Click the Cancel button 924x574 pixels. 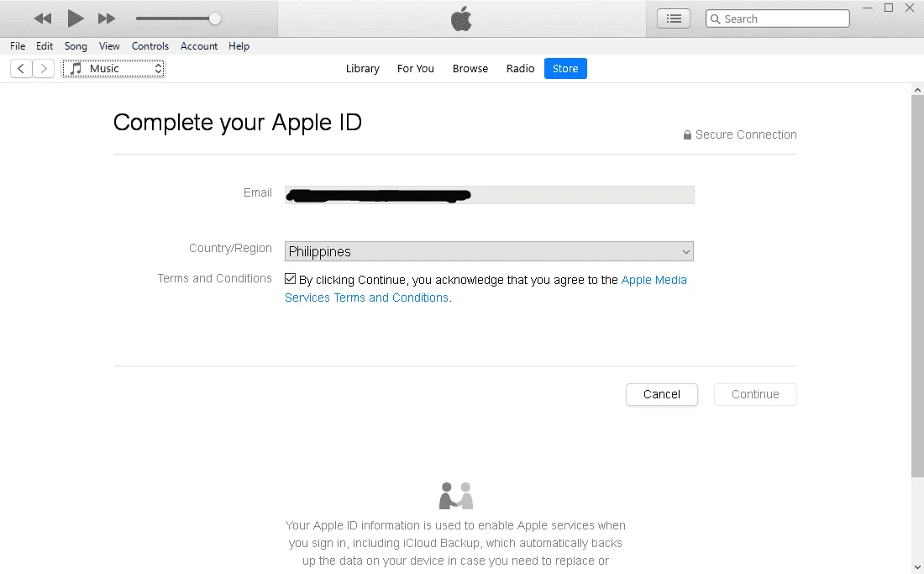[662, 394]
